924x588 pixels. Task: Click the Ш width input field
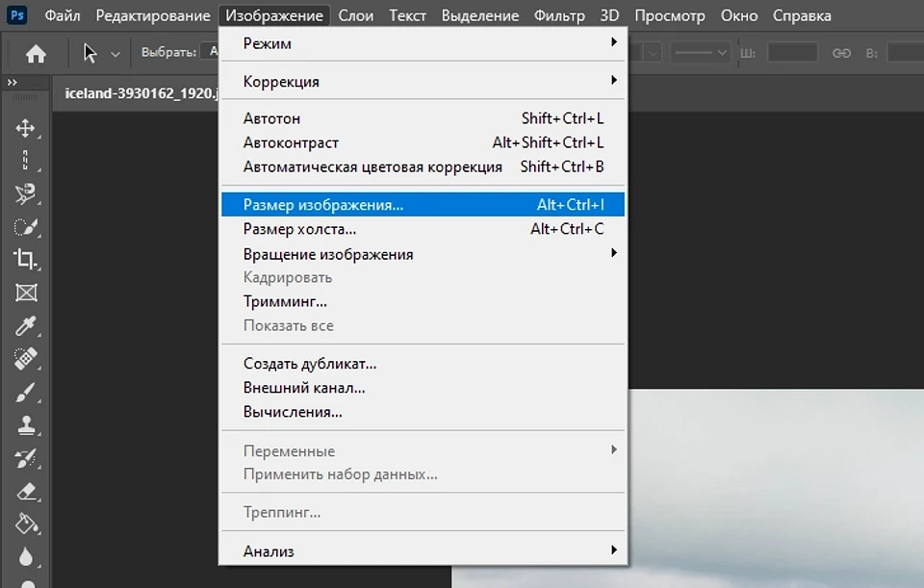pos(792,53)
